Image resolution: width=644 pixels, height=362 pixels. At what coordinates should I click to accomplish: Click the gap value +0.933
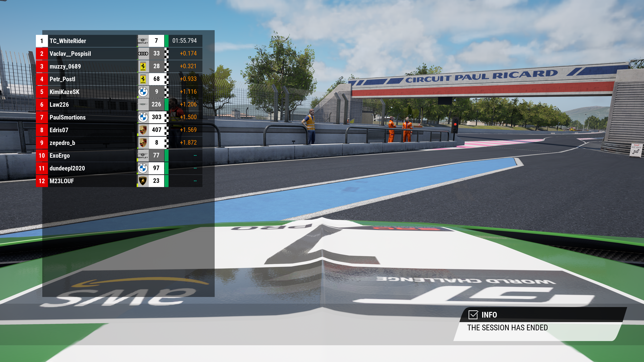[188, 79]
